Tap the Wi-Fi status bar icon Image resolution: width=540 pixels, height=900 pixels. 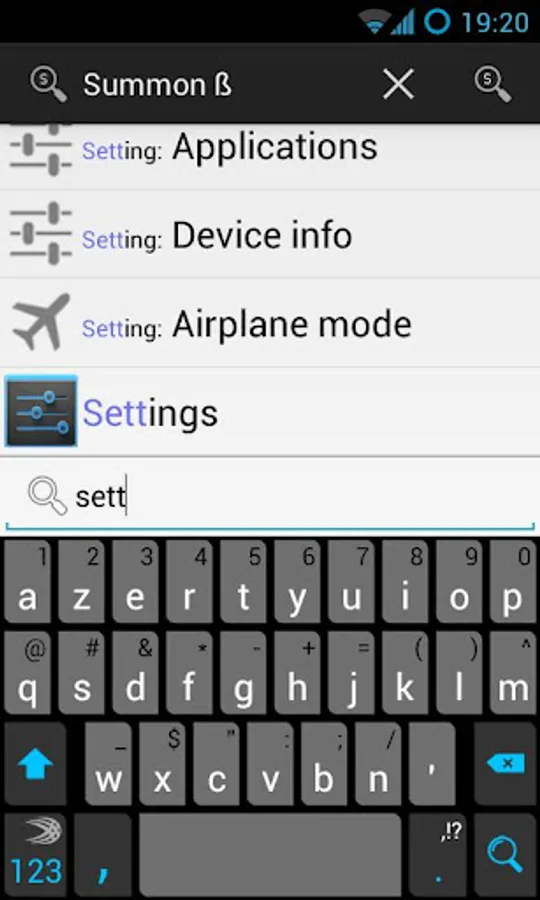click(x=374, y=22)
